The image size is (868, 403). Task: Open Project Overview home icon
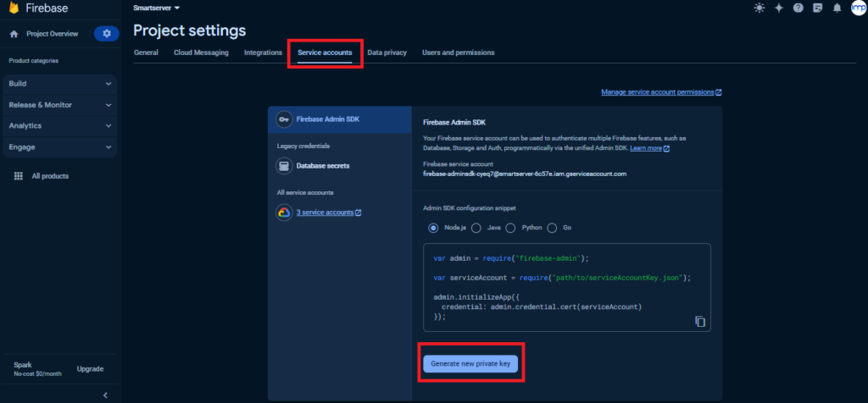14,34
